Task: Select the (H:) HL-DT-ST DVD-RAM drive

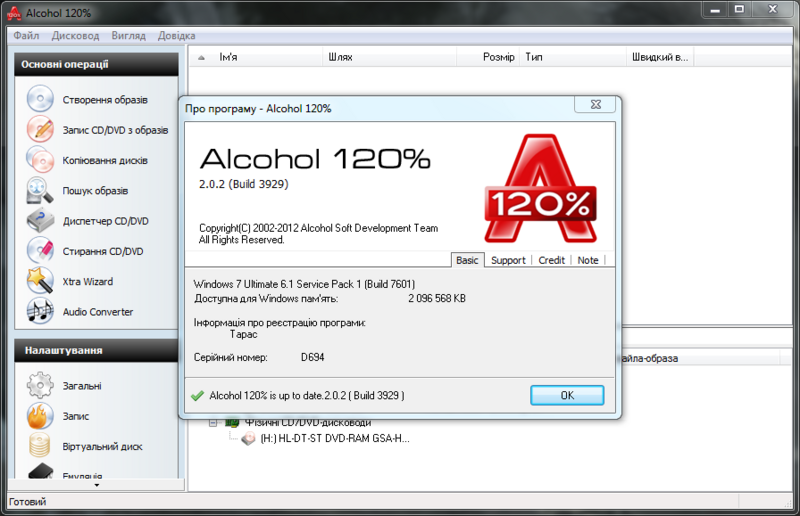Action: coord(334,438)
